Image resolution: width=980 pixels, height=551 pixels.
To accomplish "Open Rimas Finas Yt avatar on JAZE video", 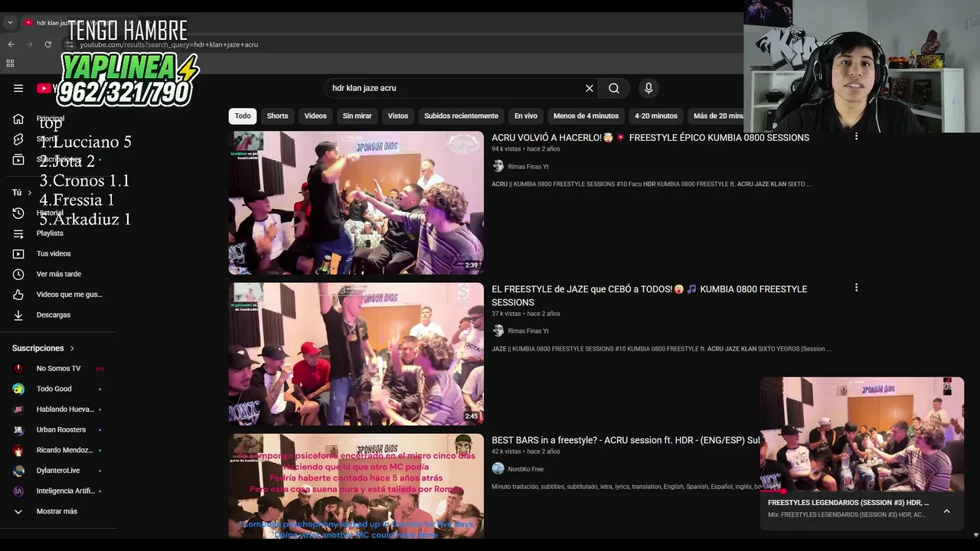I will coord(498,331).
